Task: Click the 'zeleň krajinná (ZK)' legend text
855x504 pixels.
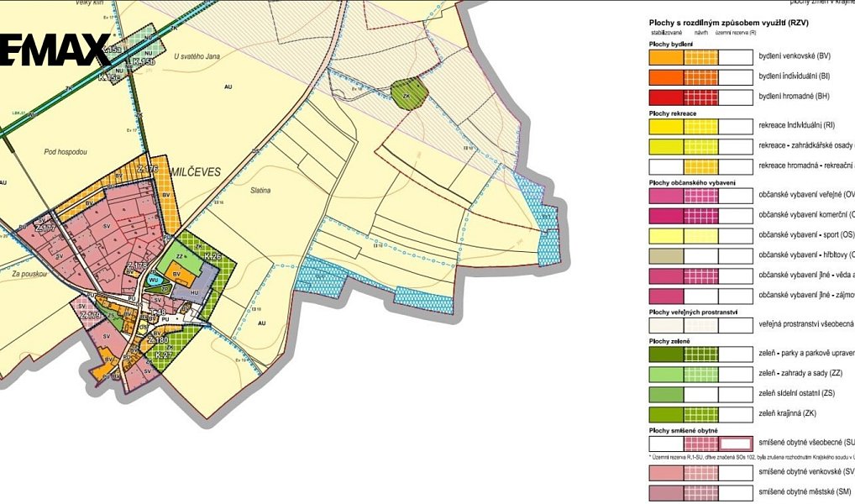Action: click(787, 413)
